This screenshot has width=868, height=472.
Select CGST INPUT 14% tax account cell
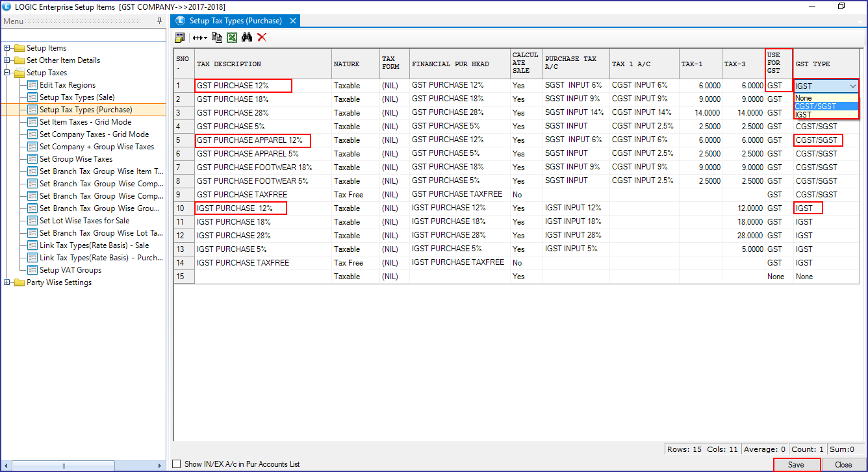click(644, 112)
